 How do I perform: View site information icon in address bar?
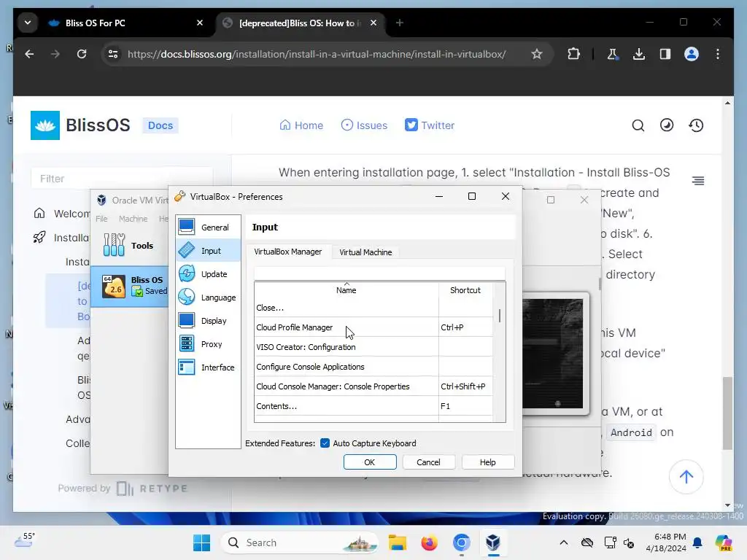113,54
